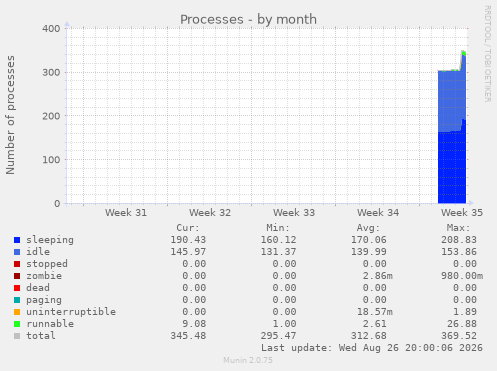The width and height of the screenshot is (497, 371).
Task: Click the 100 y-axis value
Action: [51, 160]
